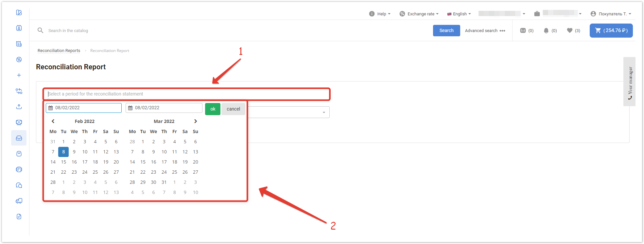644x244 pixels.
Task: Open the Exchange rate dropdown
Action: [419, 14]
